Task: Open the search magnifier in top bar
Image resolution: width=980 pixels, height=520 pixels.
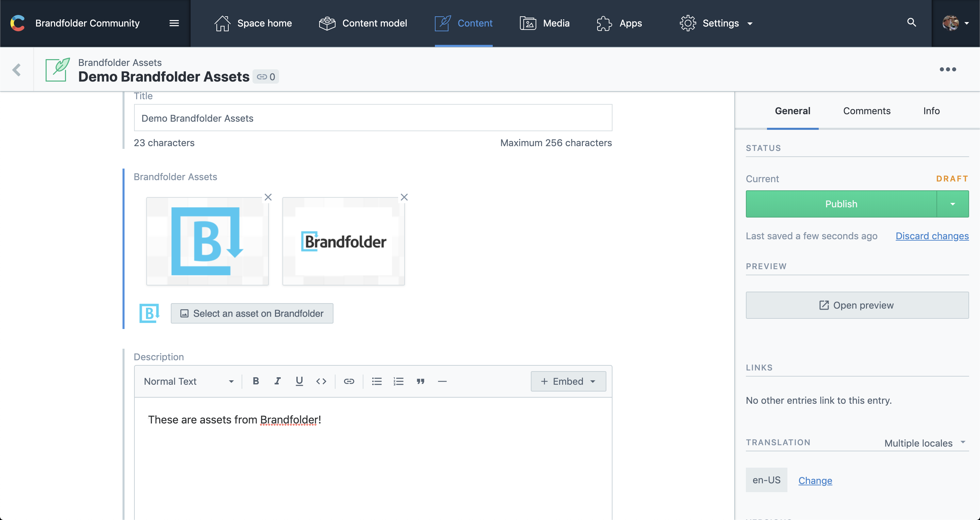Action: click(x=912, y=23)
